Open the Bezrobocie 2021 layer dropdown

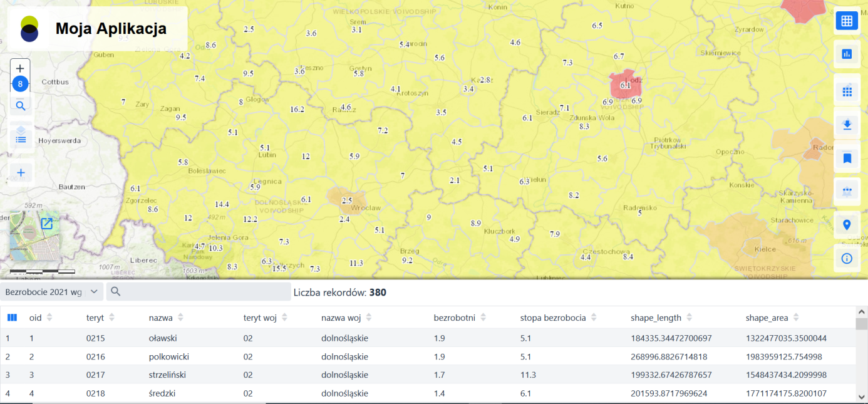coord(51,292)
